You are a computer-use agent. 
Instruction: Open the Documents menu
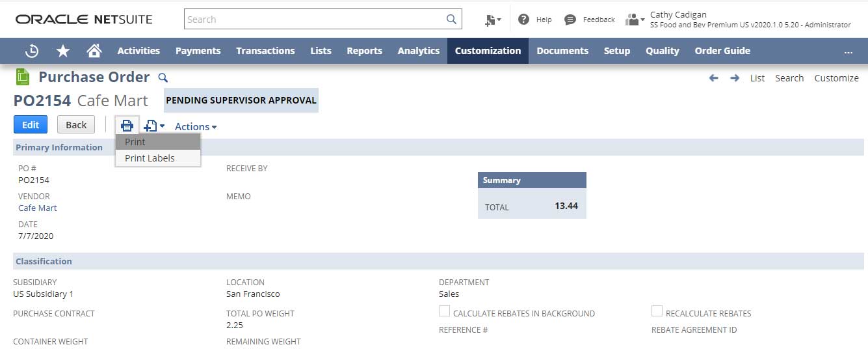tap(562, 51)
